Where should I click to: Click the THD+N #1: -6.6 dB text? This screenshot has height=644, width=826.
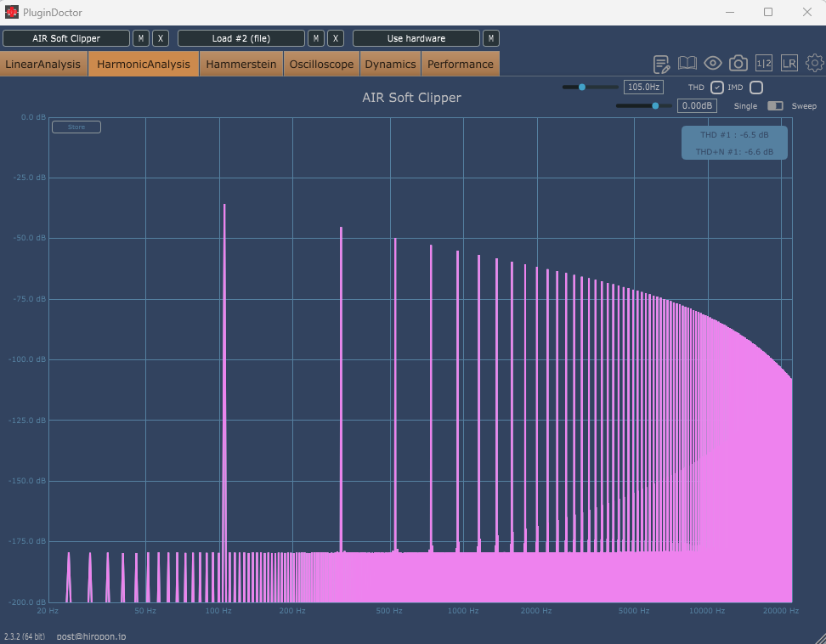pos(734,151)
